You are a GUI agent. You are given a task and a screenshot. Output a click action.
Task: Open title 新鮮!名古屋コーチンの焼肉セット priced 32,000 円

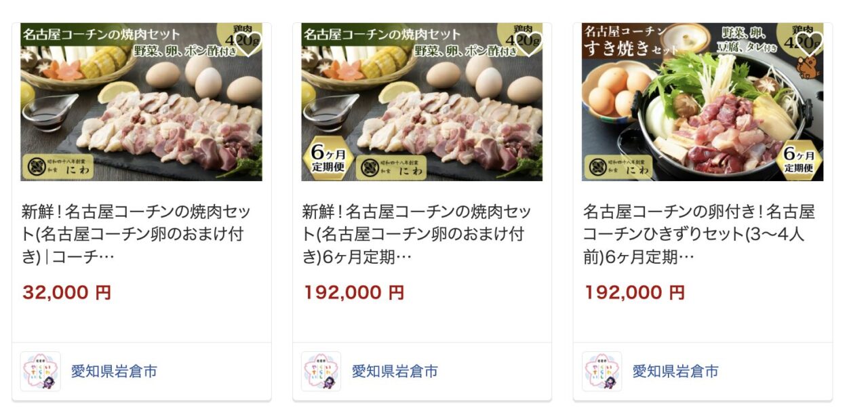point(132,235)
